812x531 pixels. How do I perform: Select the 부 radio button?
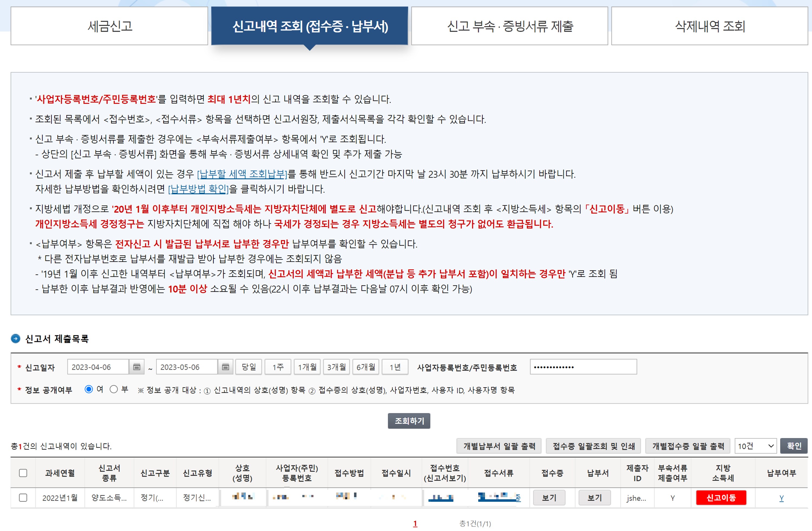click(114, 389)
